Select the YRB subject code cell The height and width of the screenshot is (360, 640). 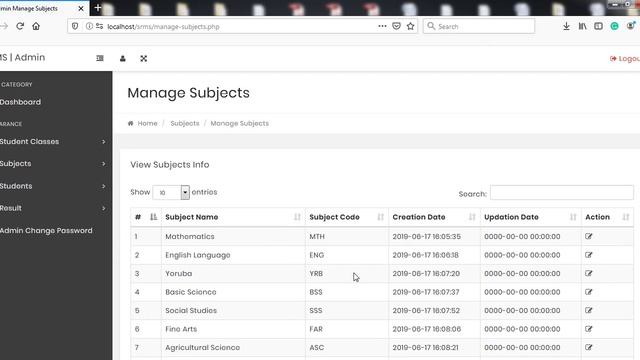pos(347,273)
